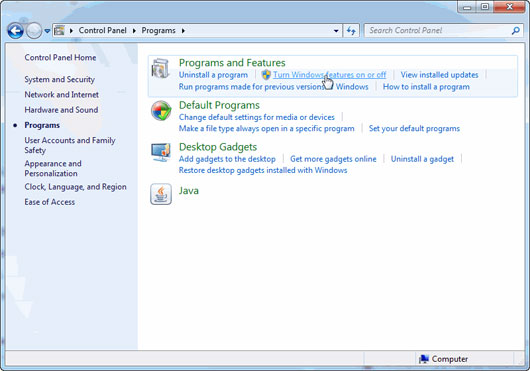The height and width of the screenshot is (371, 530).
Task: Click View installed updates
Action: point(439,75)
